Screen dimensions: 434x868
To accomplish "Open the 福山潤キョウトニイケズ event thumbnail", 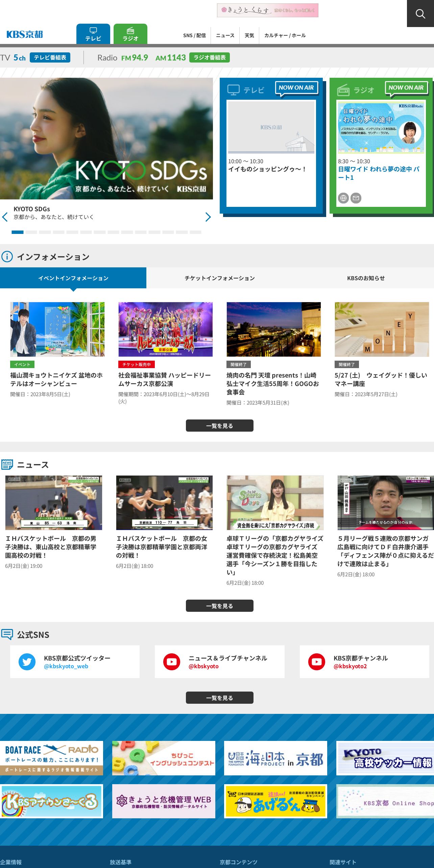I will [x=57, y=329].
